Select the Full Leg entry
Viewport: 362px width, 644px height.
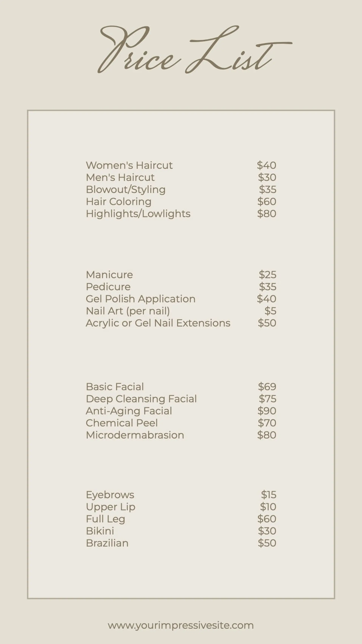tap(105, 519)
